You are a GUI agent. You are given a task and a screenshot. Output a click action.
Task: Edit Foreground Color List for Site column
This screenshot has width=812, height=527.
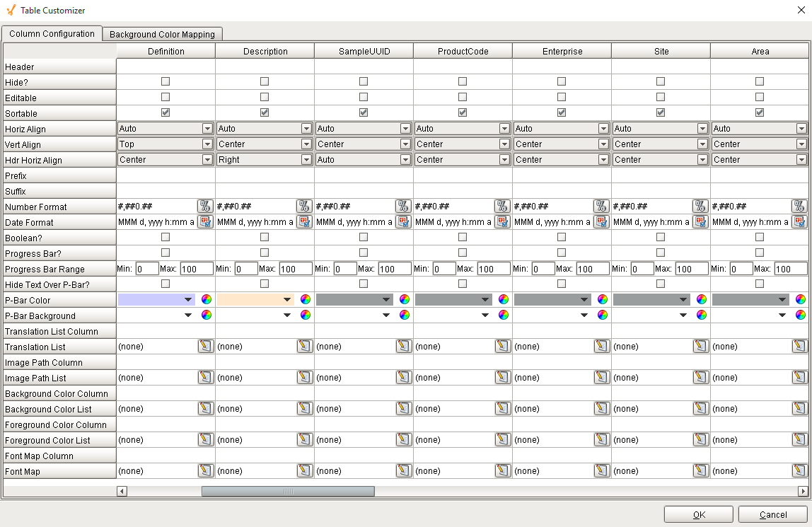[x=700, y=440]
